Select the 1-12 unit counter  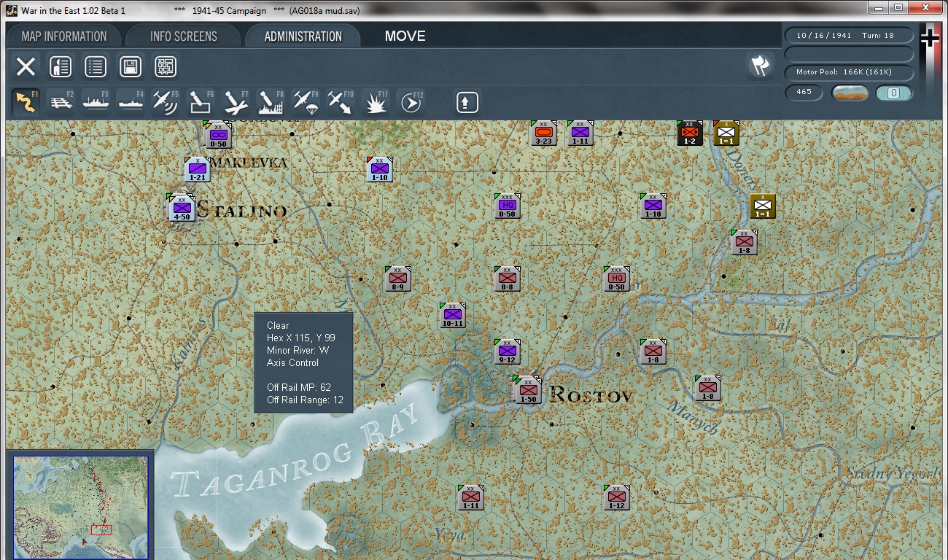[616, 497]
